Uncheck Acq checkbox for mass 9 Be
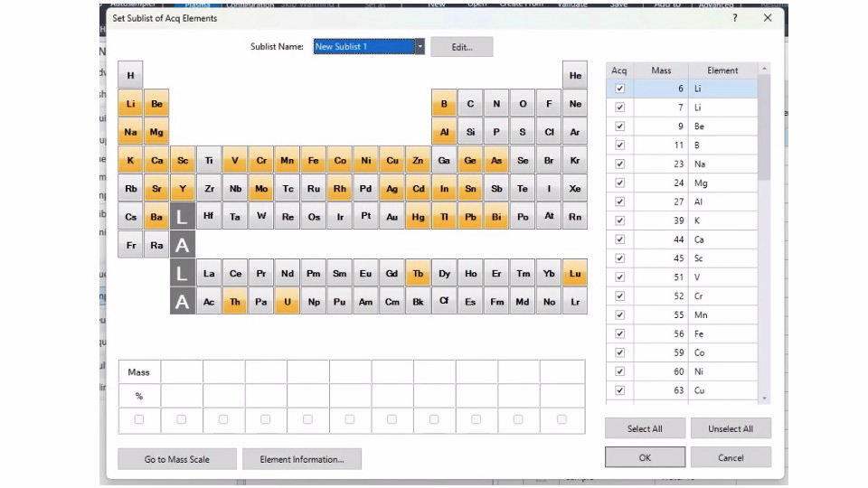Screen dimensions: 868x488 [619, 127]
